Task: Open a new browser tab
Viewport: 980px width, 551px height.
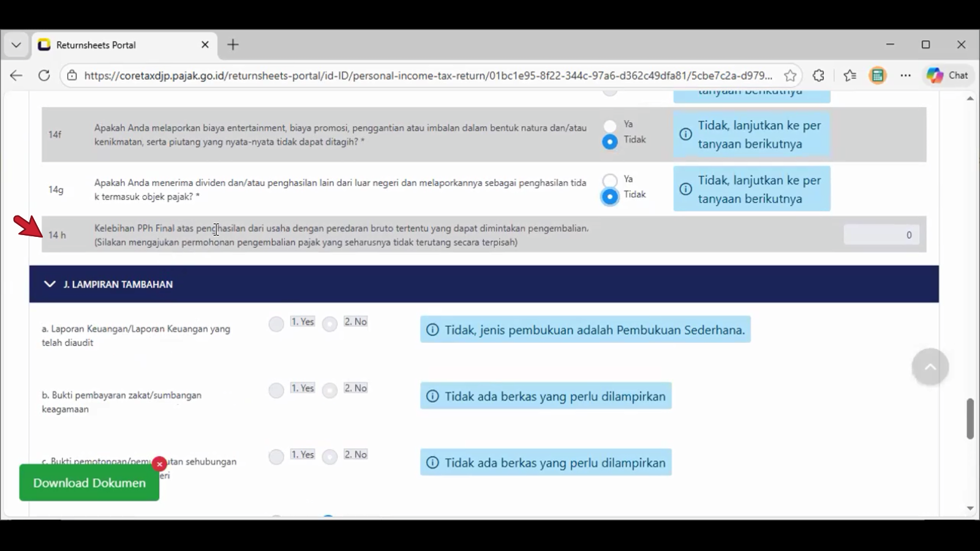Action: pos(233,45)
